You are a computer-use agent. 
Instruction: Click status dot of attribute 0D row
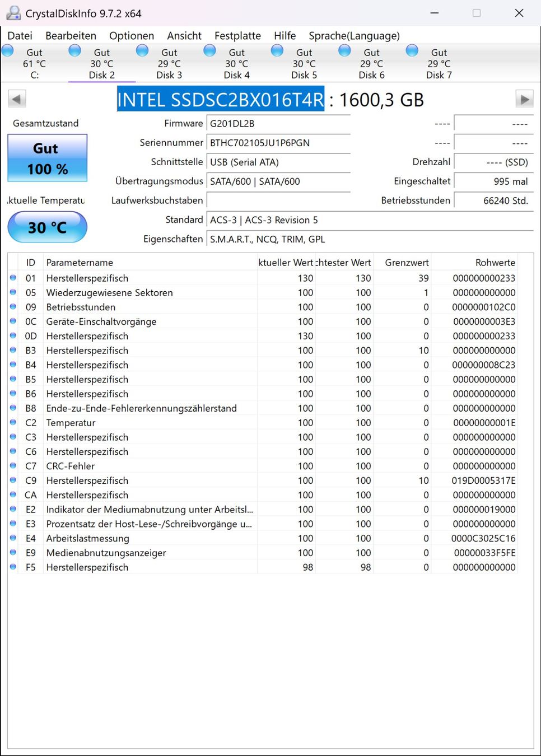13,335
